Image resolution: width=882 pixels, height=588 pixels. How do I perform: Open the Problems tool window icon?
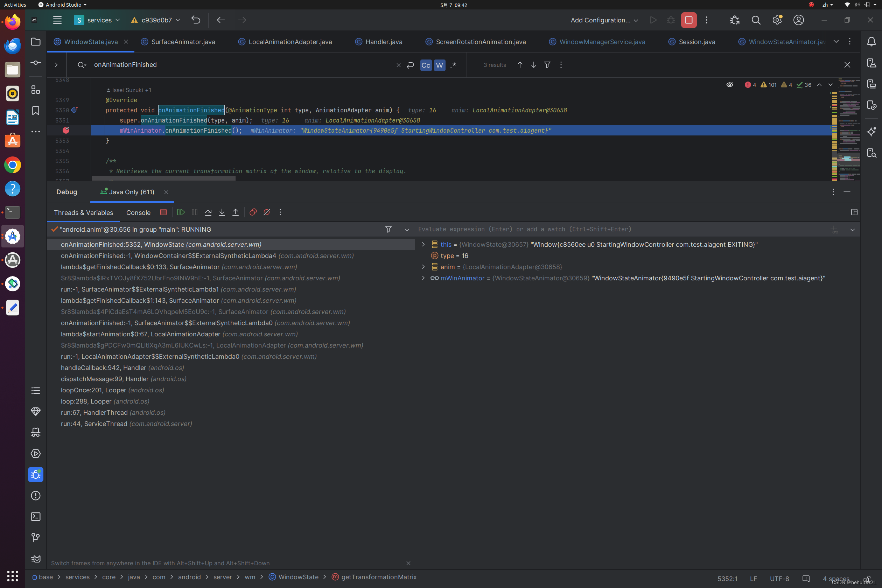[36, 496]
